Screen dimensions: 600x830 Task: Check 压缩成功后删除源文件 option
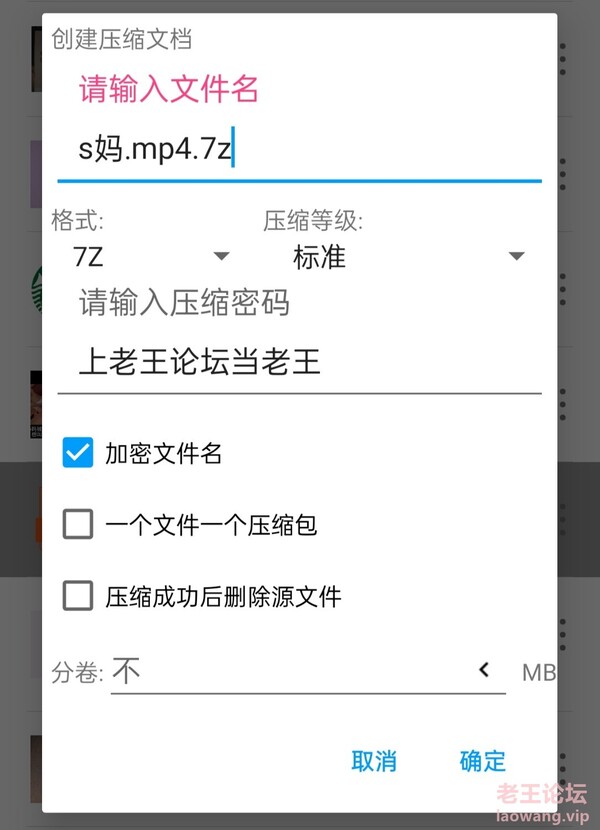78,596
